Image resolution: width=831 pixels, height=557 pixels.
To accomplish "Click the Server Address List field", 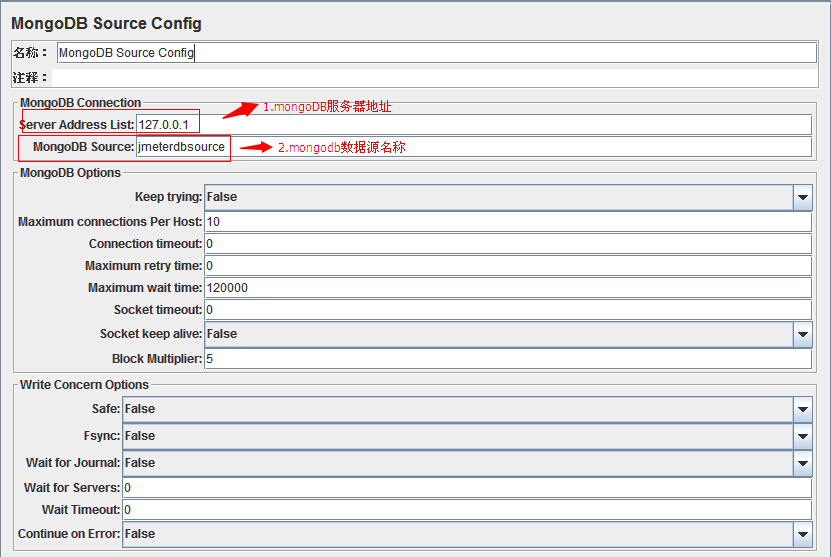I will [473, 125].
